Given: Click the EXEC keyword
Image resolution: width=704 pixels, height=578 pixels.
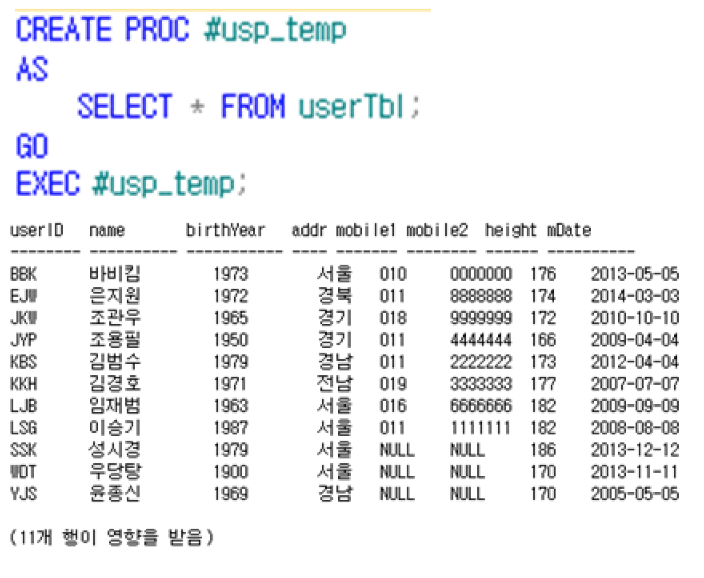Looking at the screenshot, I should (x=48, y=184).
